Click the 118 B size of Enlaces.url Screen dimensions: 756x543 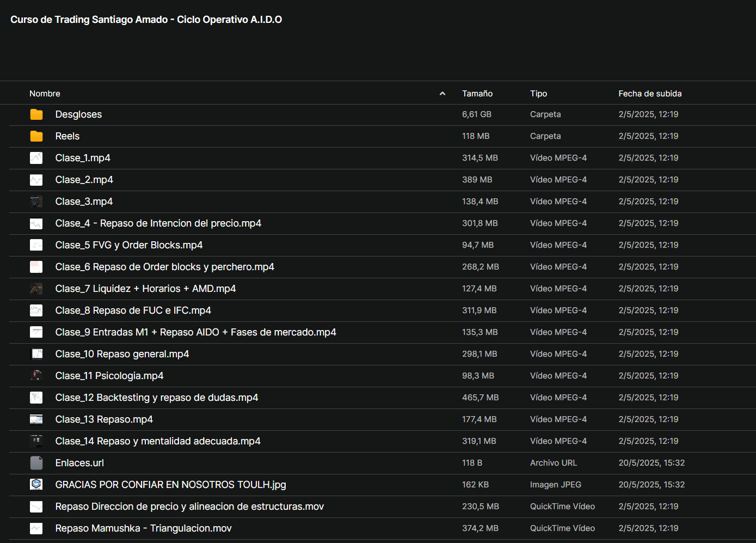click(472, 463)
